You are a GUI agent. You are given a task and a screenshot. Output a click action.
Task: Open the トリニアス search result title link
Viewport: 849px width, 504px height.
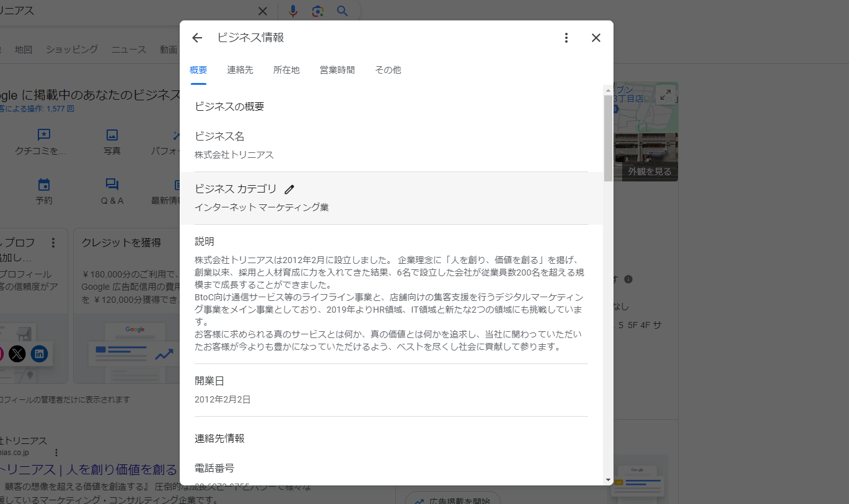pyautogui.click(x=89, y=469)
